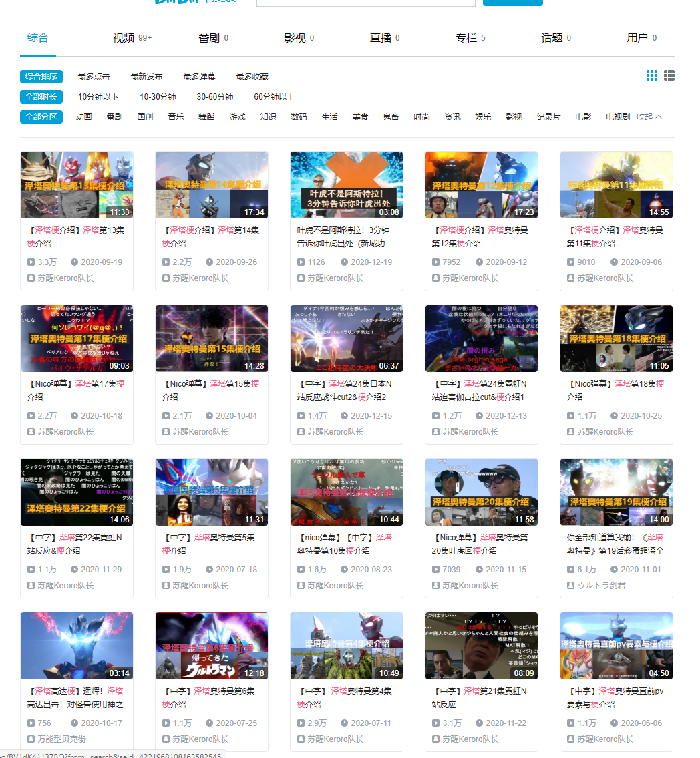
Task: Select 综合排序 sort option
Action: tap(41, 76)
